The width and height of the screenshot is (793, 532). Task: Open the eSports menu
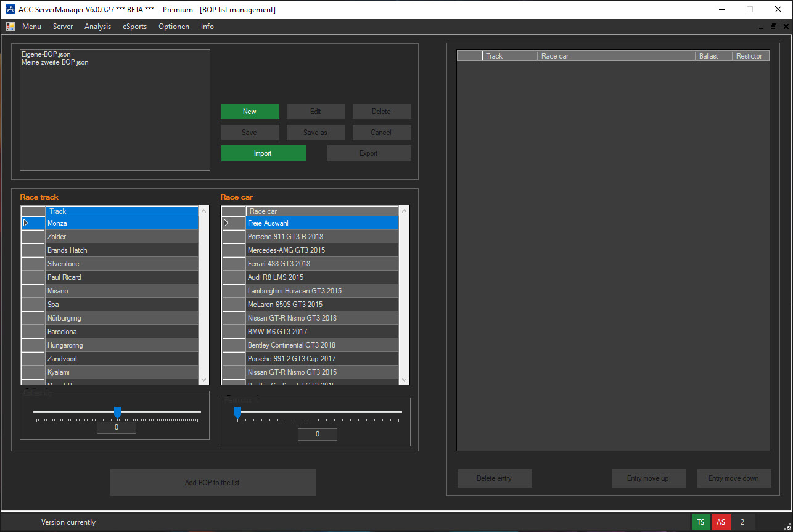click(x=134, y=27)
